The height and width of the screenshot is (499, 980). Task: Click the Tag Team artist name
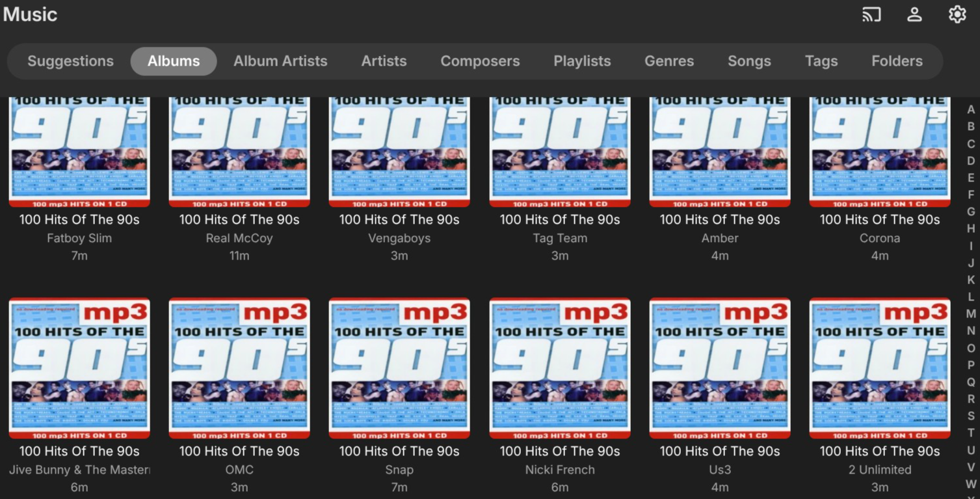560,238
